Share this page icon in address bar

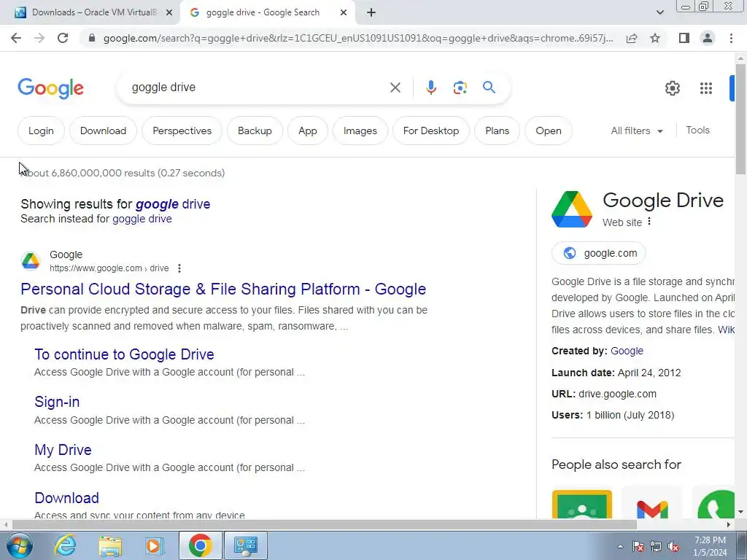[632, 38]
